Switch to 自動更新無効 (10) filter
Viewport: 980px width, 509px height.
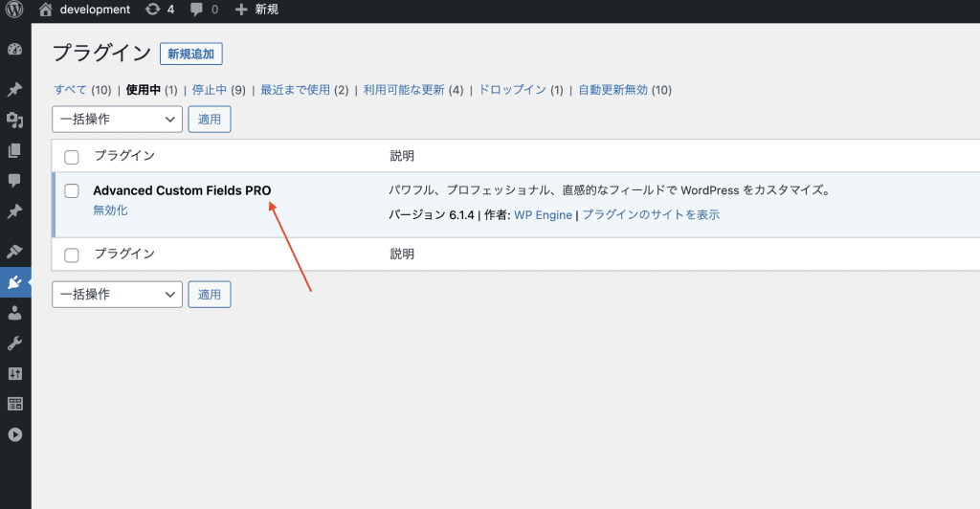625,90
